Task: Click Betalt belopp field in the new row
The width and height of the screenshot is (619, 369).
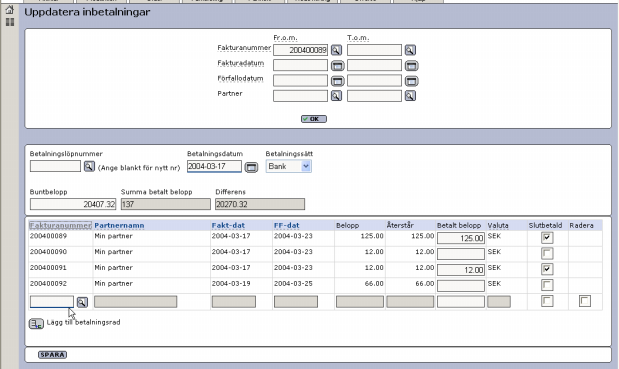Action: click(461, 302)
